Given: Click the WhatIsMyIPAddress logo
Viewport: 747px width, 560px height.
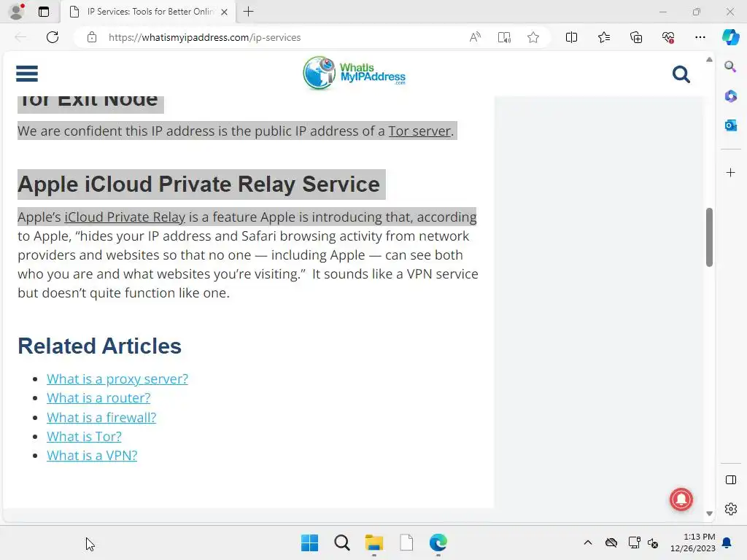Looking at the screenshot, I should pos(354,74).
